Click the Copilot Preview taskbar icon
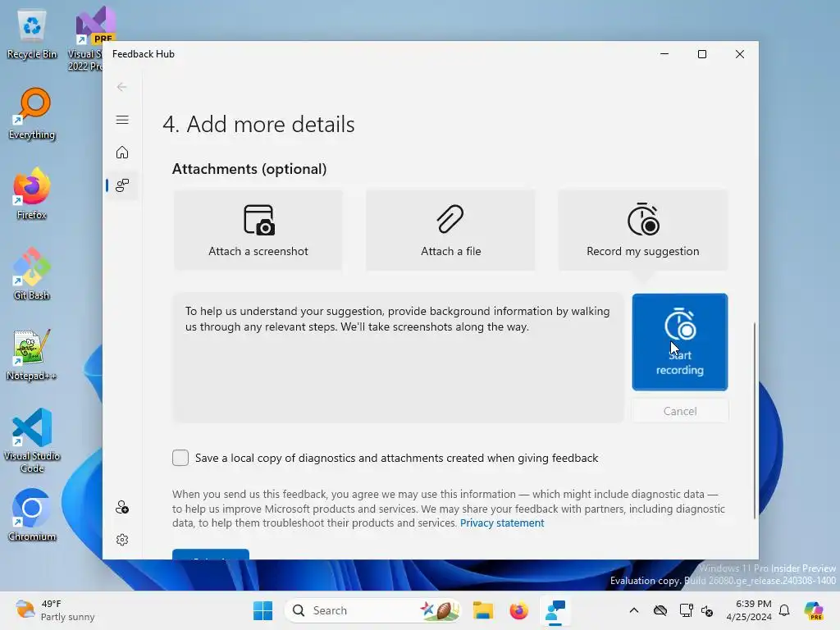Image resolution: width=840 pixels, height=630 pixels. click(814, 610)
